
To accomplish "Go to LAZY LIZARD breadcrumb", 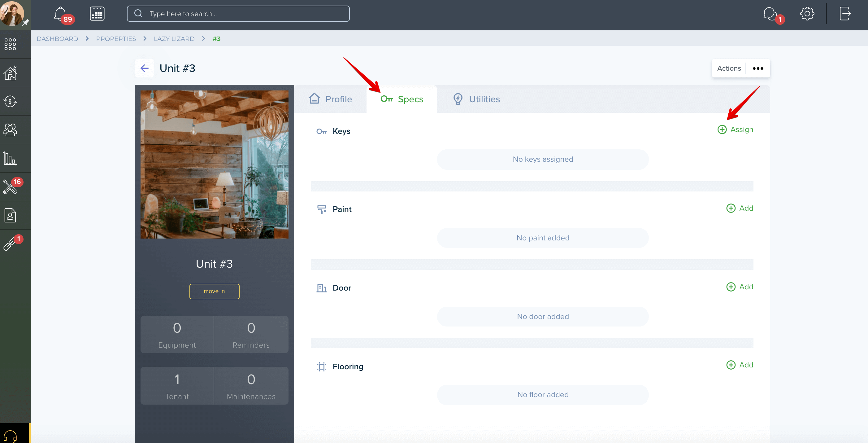I will [x=174, y=39].
